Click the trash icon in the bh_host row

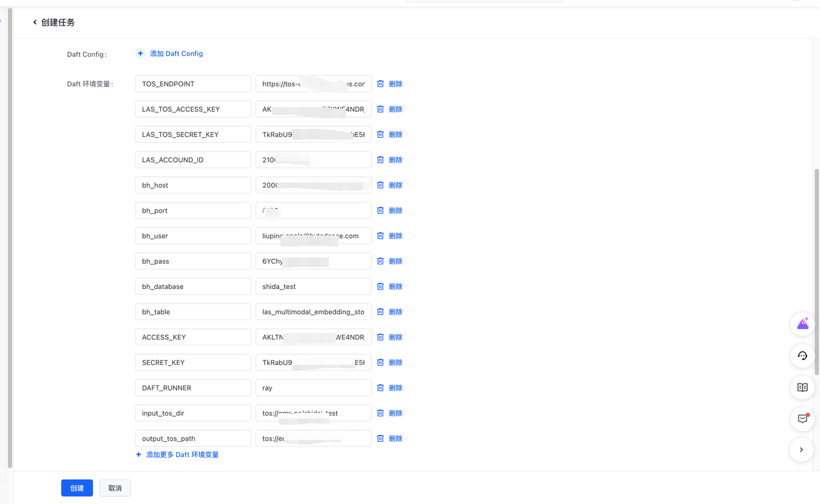[x=380, y=185]
